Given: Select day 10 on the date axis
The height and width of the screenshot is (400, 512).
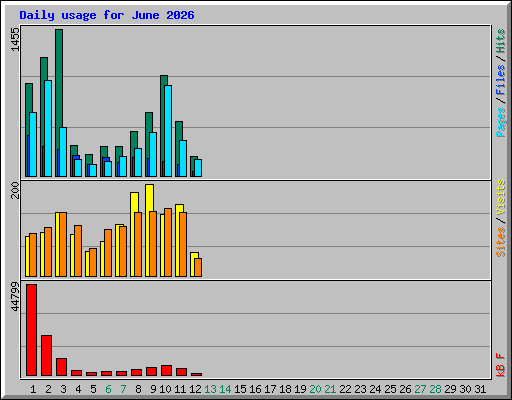Looking at the screenshot, I should (165, 389).
